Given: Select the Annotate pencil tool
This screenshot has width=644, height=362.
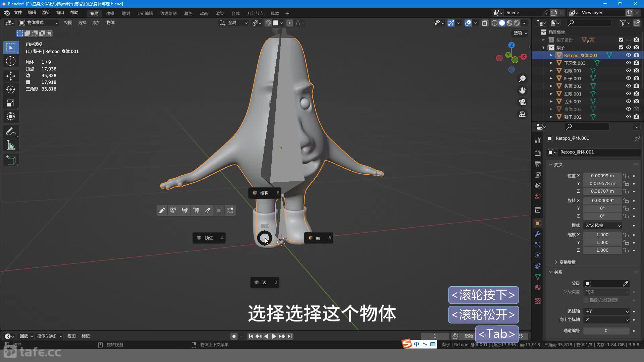Looking at the screenshot, I should [x=11, y=132].
